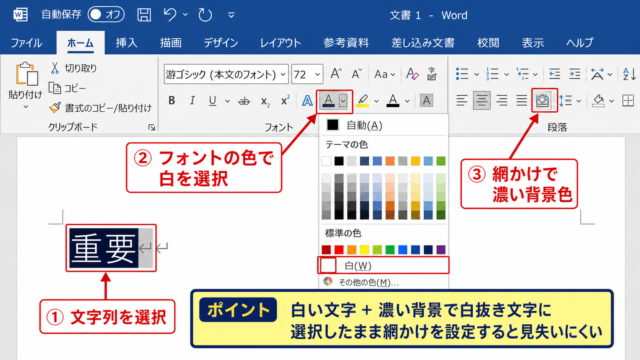Expand the font color dropdown arrow
This screenshot has width=640, height=360.
407,101
